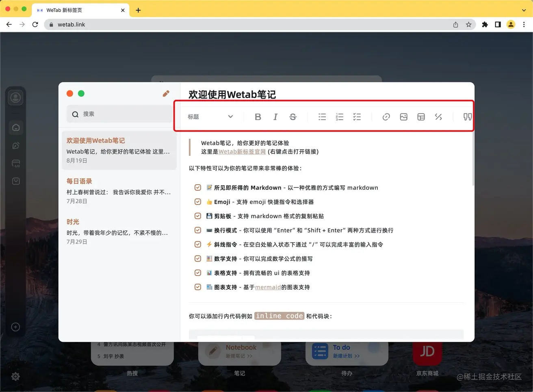Viewport: 533px width, 392px height.
Task: Select the shopping bag icon in WeTab sidebar
Action: coord(16,181)
